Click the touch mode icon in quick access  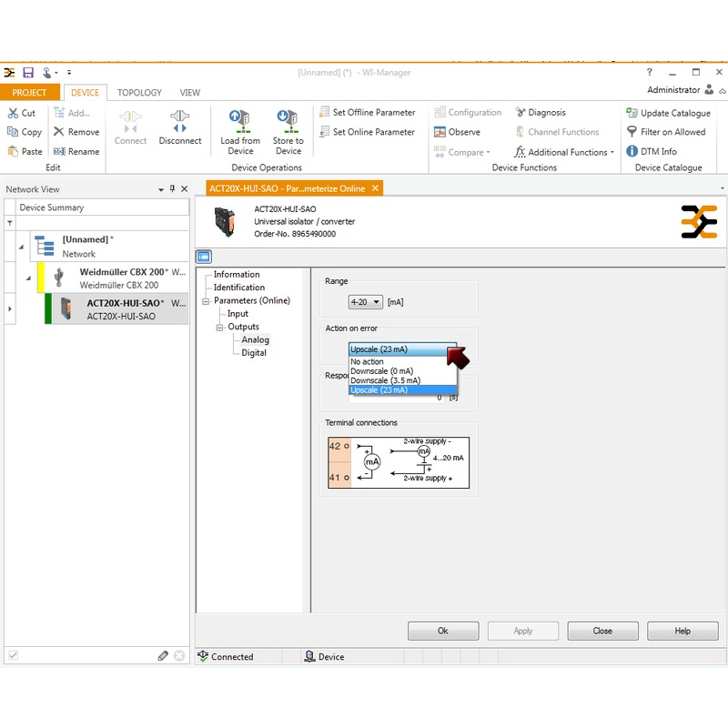point(47,73)
